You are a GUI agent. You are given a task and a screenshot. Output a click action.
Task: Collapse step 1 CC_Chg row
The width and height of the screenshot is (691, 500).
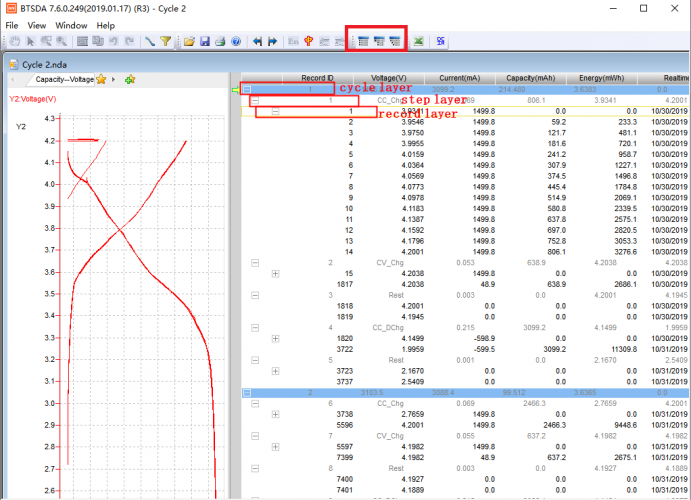pyautogui.click(x=255, y=100)
